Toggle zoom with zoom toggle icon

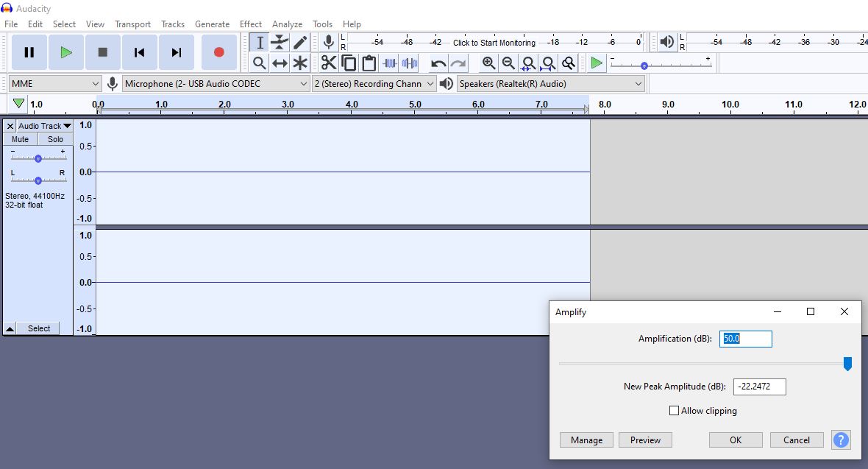click(x=569, y=63)
